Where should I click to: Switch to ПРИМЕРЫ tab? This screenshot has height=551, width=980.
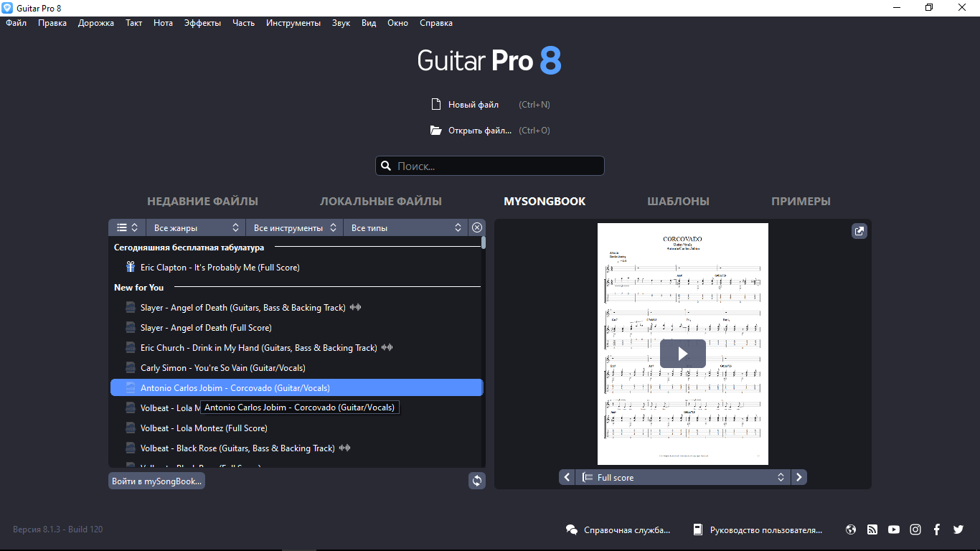click(801, 202)
